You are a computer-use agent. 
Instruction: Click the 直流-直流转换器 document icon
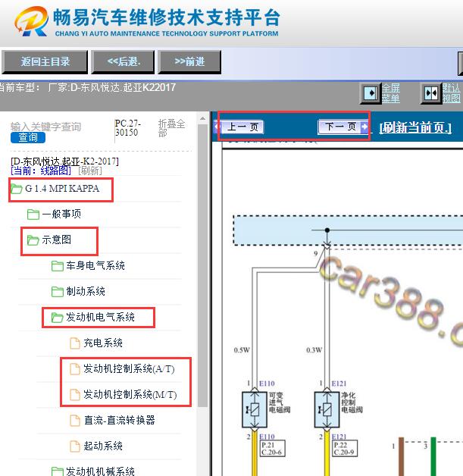pyautogui.click(x=75, y=421)
